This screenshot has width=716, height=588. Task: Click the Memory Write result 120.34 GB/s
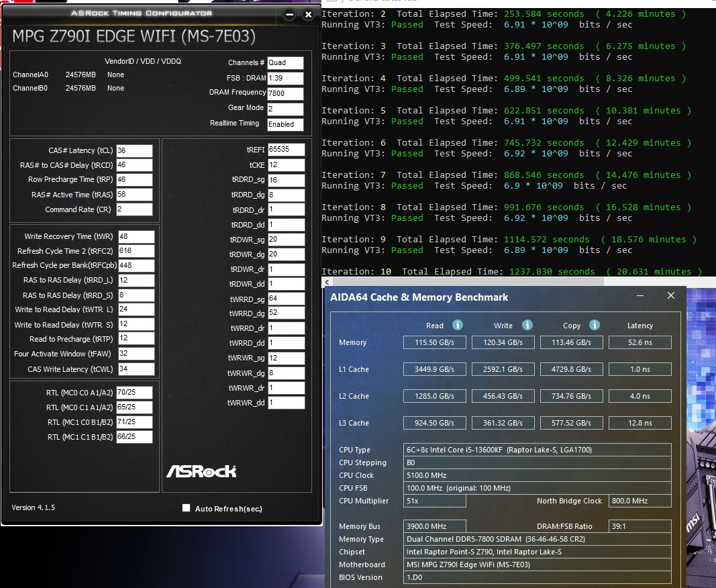point(503,342)
